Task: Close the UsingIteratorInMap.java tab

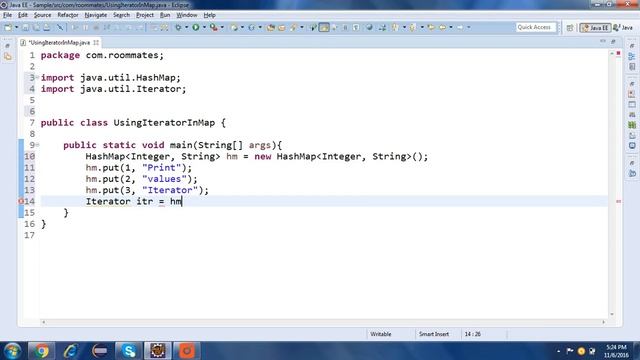Action: (96, 42)
